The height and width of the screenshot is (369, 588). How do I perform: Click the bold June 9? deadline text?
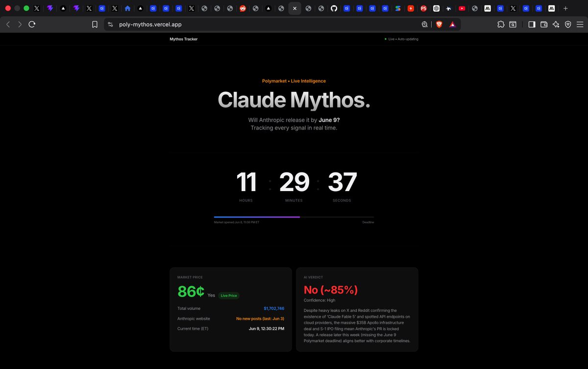click(329, 120)
